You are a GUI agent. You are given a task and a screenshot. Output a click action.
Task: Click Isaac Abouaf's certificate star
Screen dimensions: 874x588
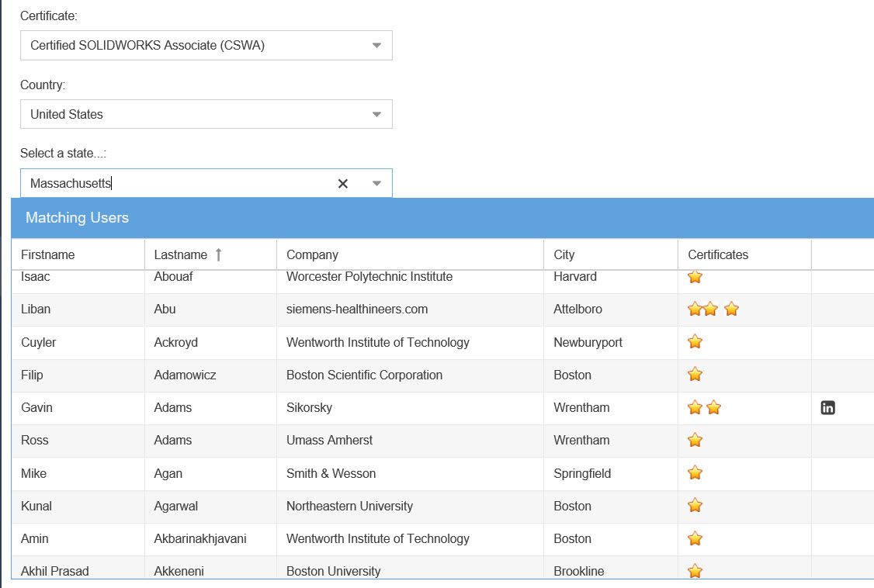(x=695, y=277)
